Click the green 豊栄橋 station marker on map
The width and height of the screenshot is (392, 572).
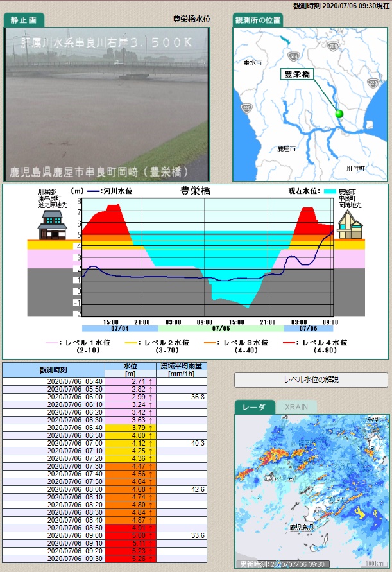pyautogui.click(x=339, y=114)
